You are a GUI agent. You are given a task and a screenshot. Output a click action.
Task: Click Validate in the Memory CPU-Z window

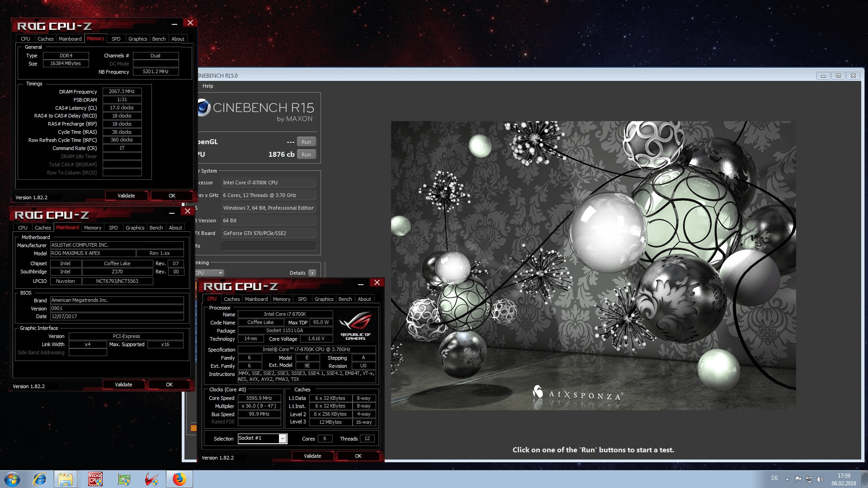(126, 196)
